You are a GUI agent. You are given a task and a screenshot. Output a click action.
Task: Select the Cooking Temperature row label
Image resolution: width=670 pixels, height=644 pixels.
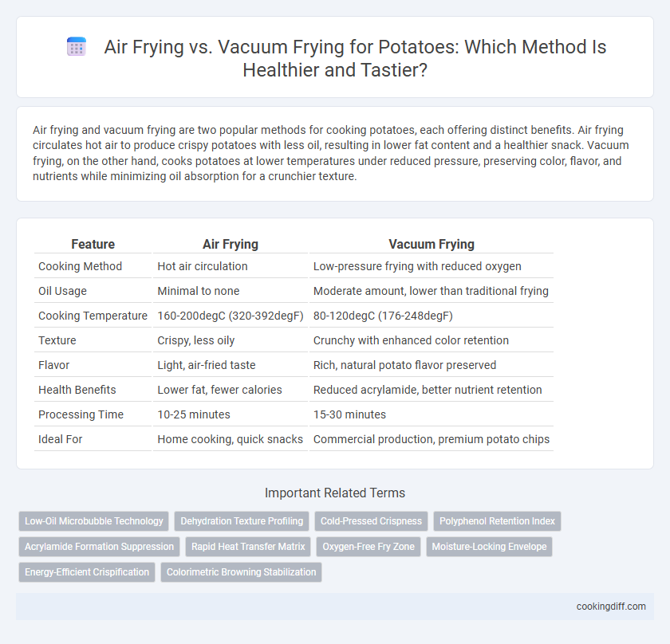pyautogui.click(x=93, y=316)
